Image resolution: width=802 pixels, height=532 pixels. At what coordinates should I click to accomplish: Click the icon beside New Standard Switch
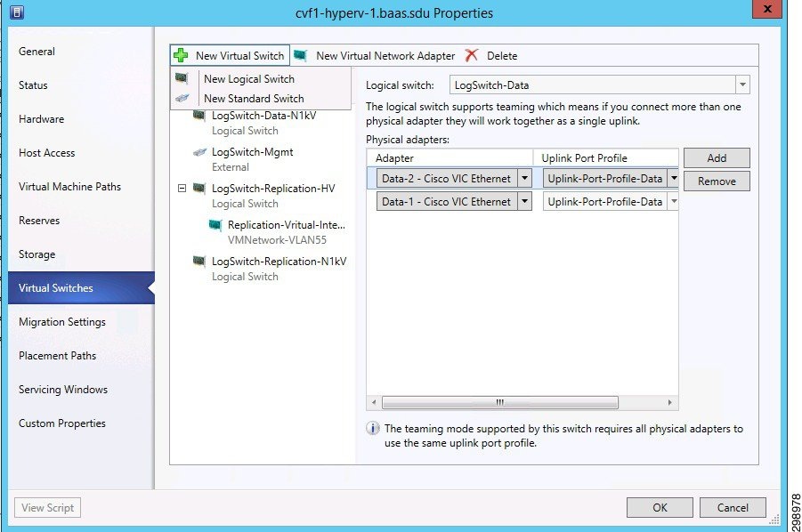[x=182, y=98]
